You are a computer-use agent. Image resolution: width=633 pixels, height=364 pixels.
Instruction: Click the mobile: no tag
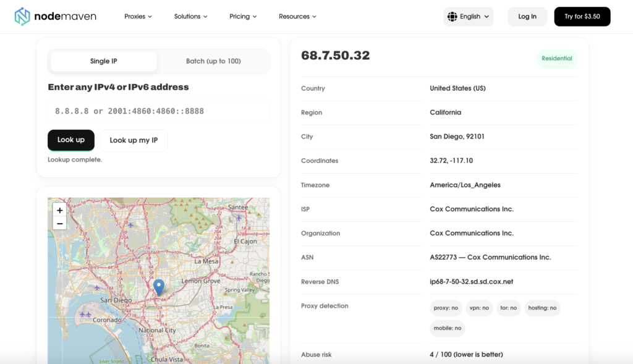pos(448,328)
